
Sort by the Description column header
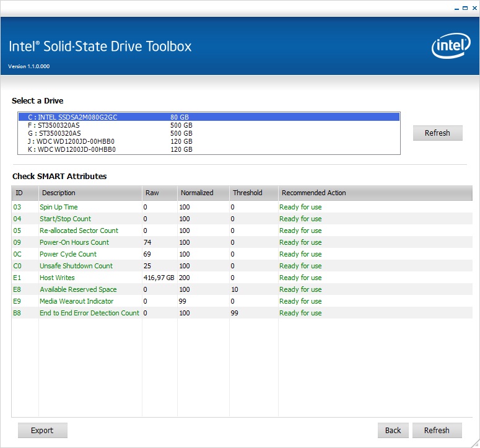pyautogui.click(x=90, y=193)
